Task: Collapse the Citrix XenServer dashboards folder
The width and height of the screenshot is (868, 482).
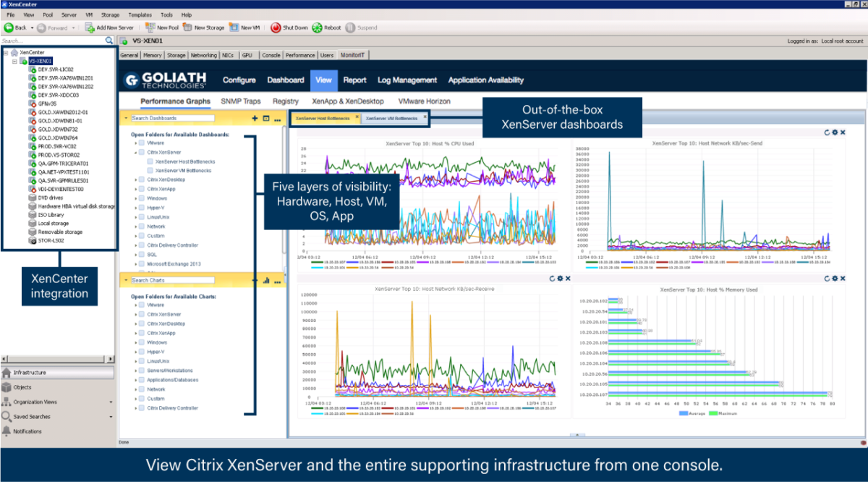Action: [135, 152]
